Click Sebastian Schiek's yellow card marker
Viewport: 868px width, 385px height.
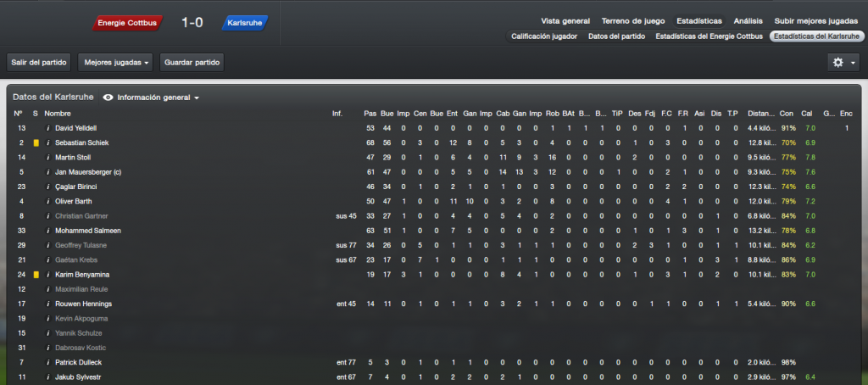(36, 143)
